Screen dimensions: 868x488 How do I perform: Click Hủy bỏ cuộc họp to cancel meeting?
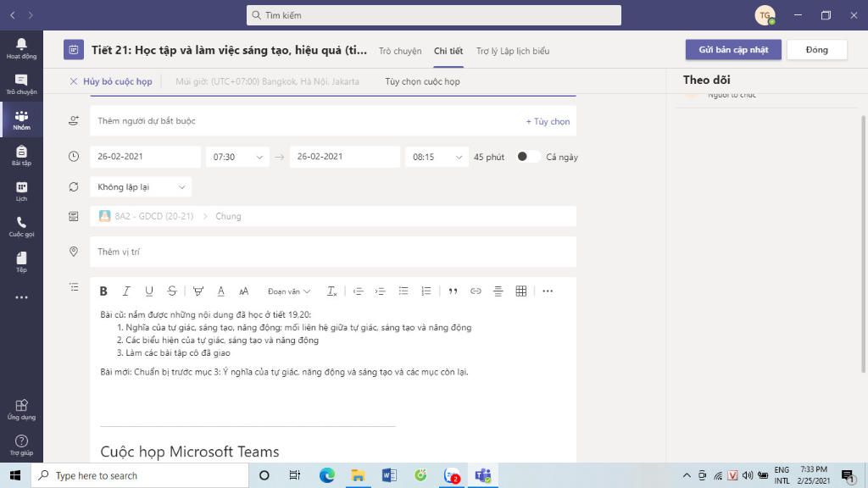[111, 81]
